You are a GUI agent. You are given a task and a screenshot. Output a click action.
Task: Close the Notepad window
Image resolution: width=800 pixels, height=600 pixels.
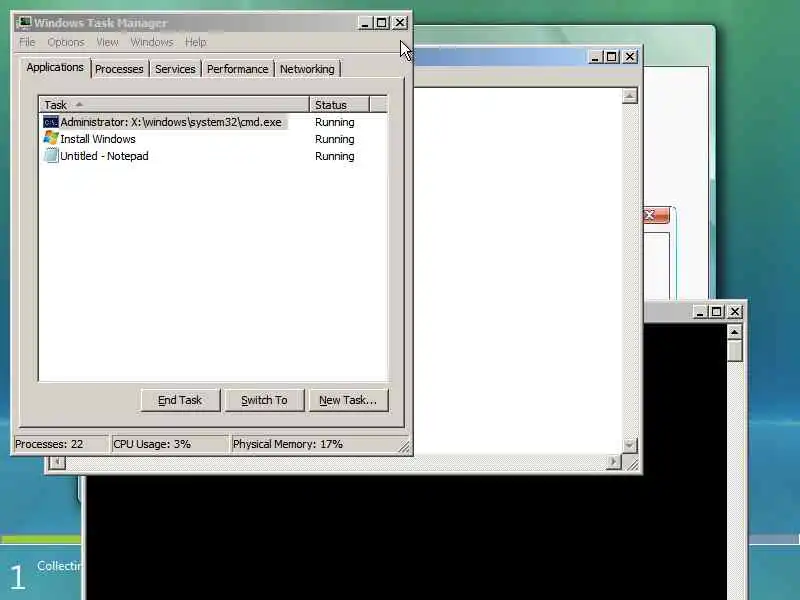click(630, 57)
